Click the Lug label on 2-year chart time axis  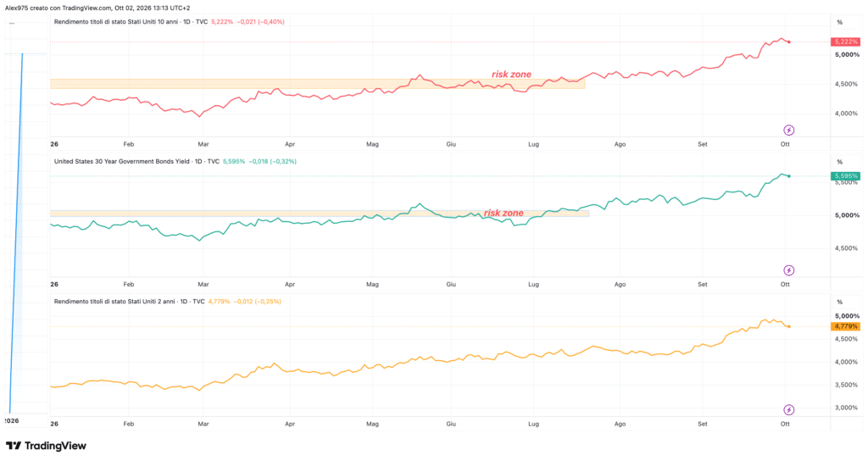533,424
